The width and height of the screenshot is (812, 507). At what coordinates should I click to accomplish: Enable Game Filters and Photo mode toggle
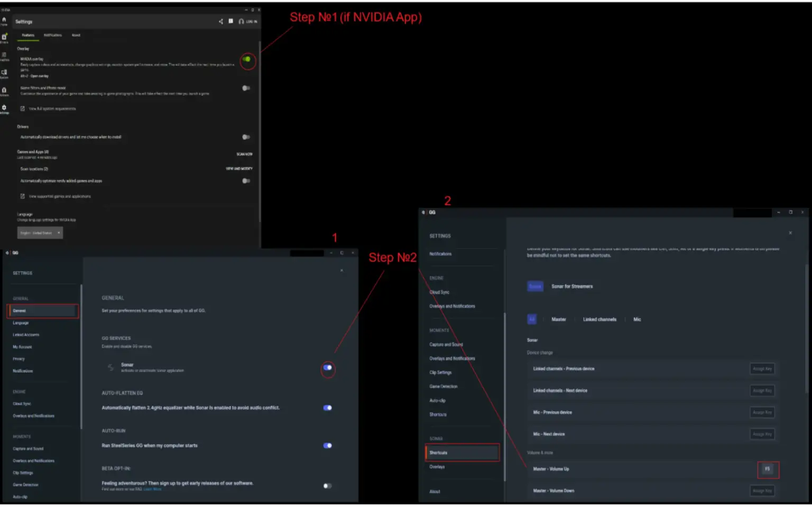pyautogui.click(x=246, y=88)
